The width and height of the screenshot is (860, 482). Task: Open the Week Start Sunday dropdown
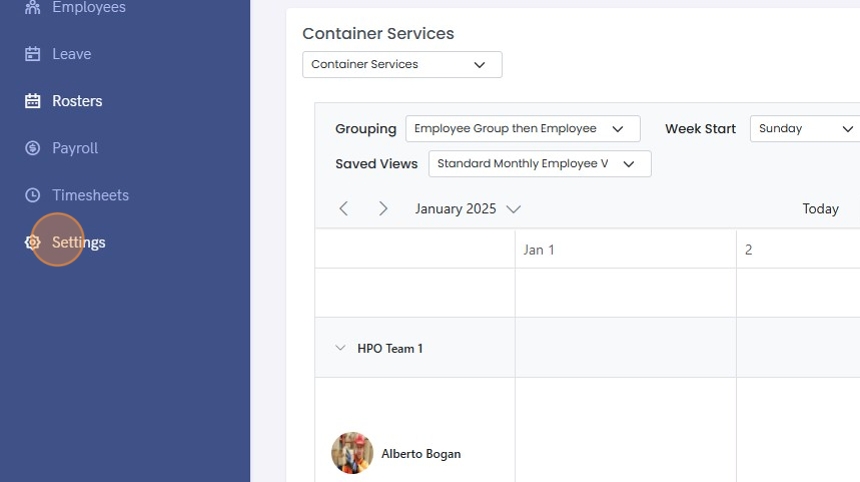click(804, 129)
